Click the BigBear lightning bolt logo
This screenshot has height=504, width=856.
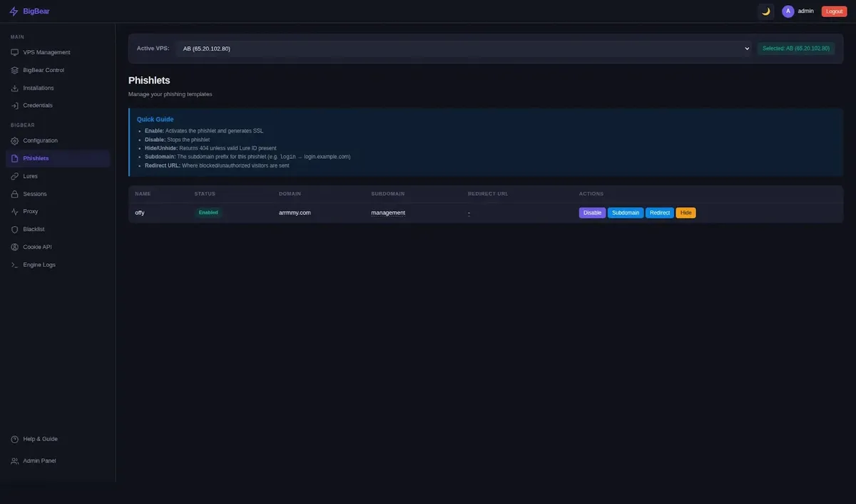pos(14,11)
